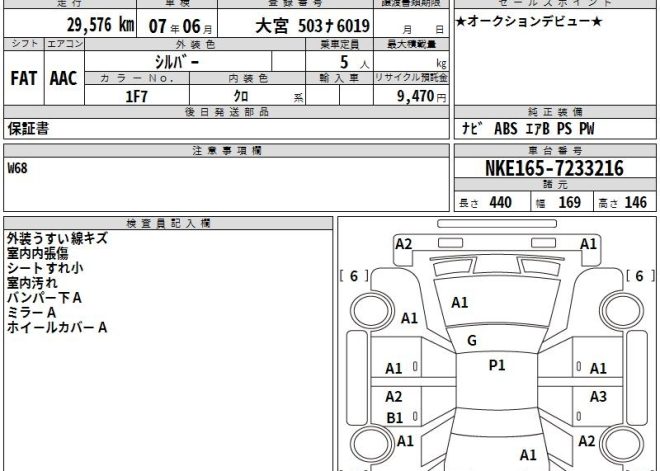Click the A2 mark beside the front bumper
The width and height of the screenshot is (660, 471).
tap(403, 243)
